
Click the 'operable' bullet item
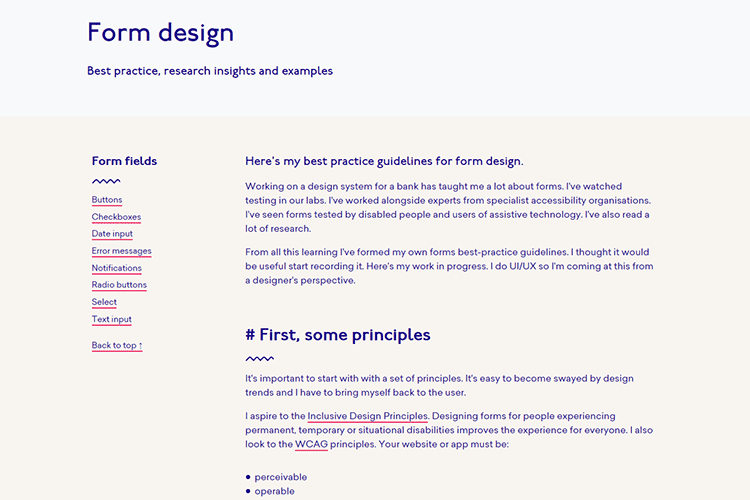(274, 491)
